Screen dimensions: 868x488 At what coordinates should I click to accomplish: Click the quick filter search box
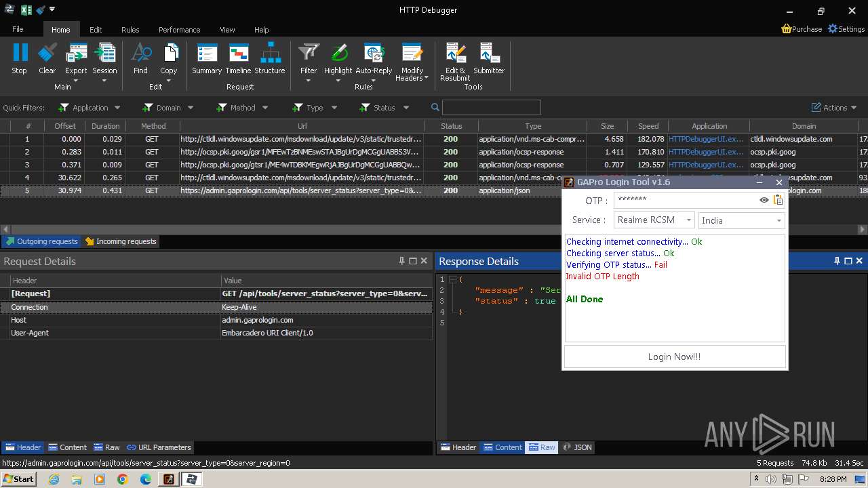point(491,107)
